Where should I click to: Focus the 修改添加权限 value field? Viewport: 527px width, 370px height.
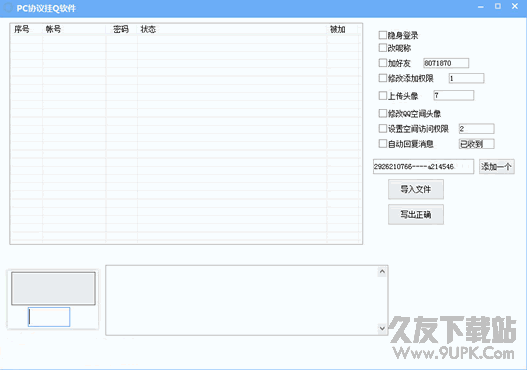point(466,78)
